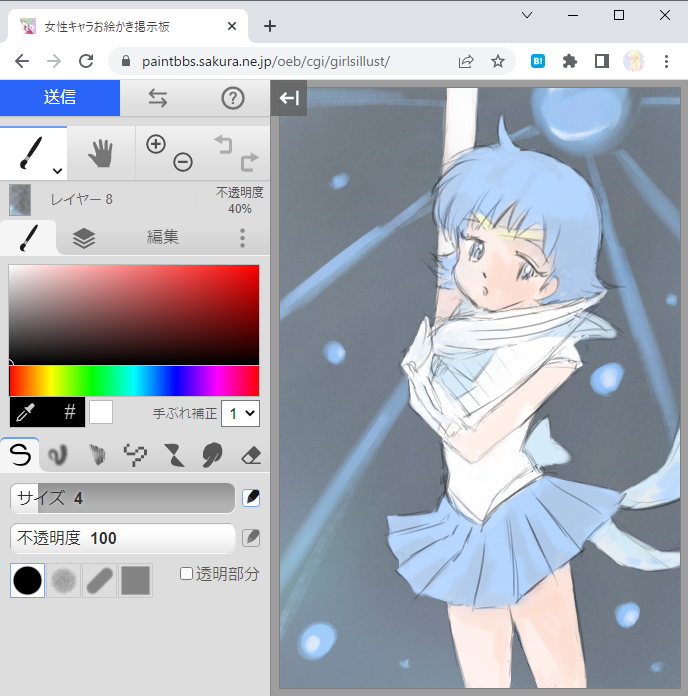Click the rainbow hue slider bar
The height and width of the screenshot is (696, 688).
click(134, 381)
